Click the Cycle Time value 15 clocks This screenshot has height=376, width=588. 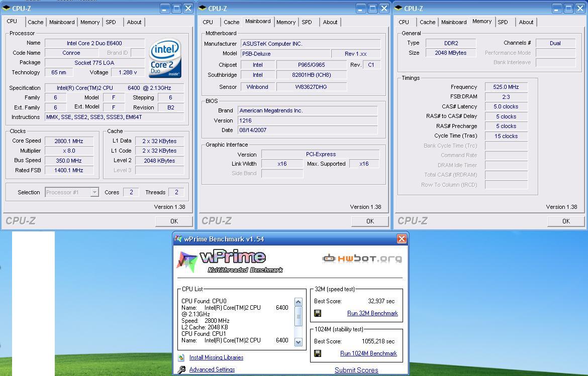[x=506, y=137]
